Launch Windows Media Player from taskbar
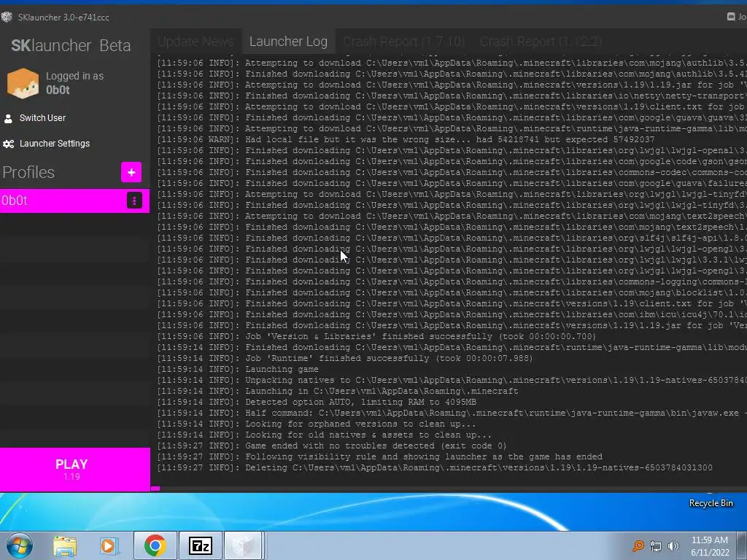The width and height of the screenshot is (747, 560). click(109, 545)
